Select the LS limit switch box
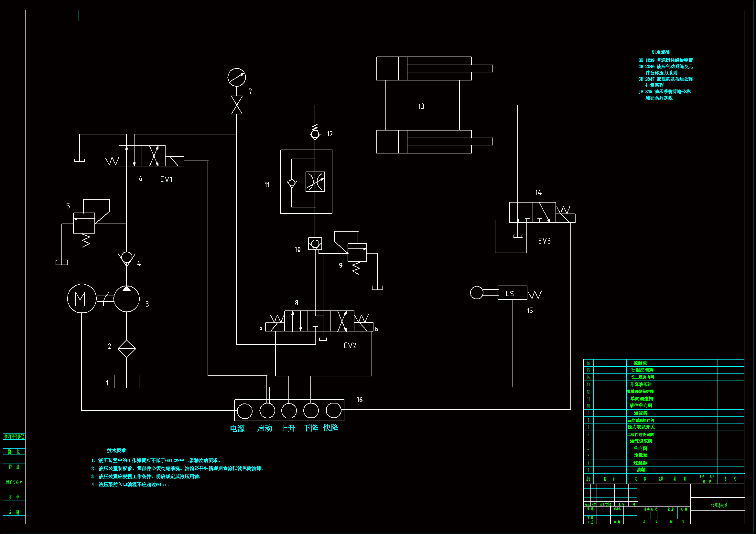 pyautogui.click(x=512, y=293)
